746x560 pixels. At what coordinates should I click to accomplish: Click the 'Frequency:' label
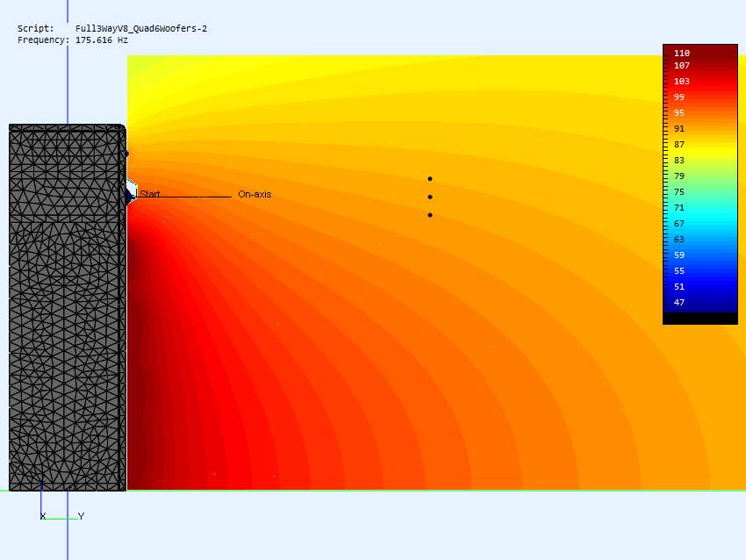click(x=43, y=40)
